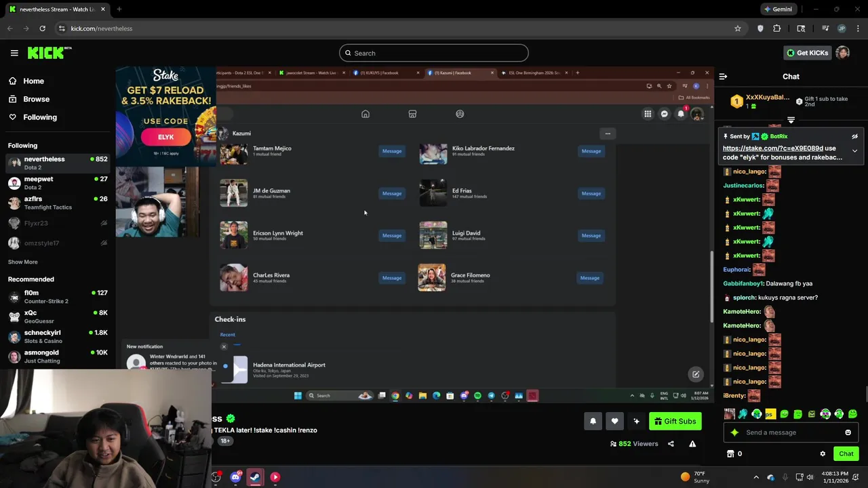Click the stream notification bell button
The width and height of the screenshot is (868, 488).
coord(593,421)
